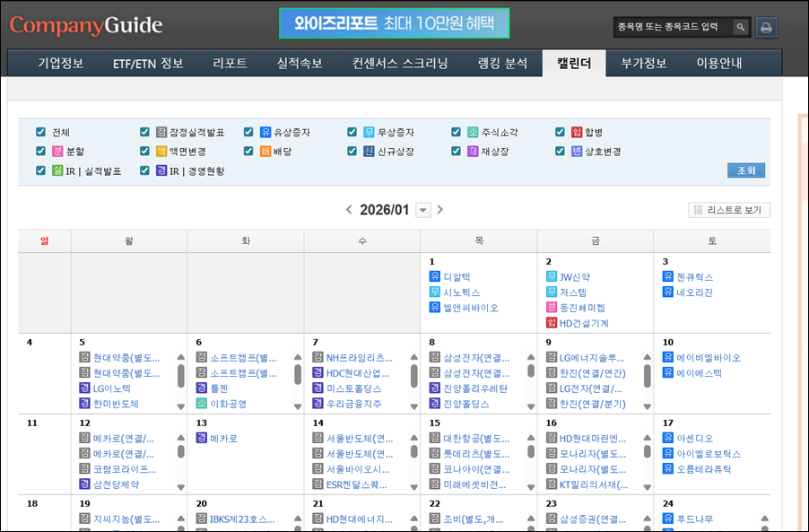Click the scrollbar thumb in the 5th's list

tap(180, 376)
